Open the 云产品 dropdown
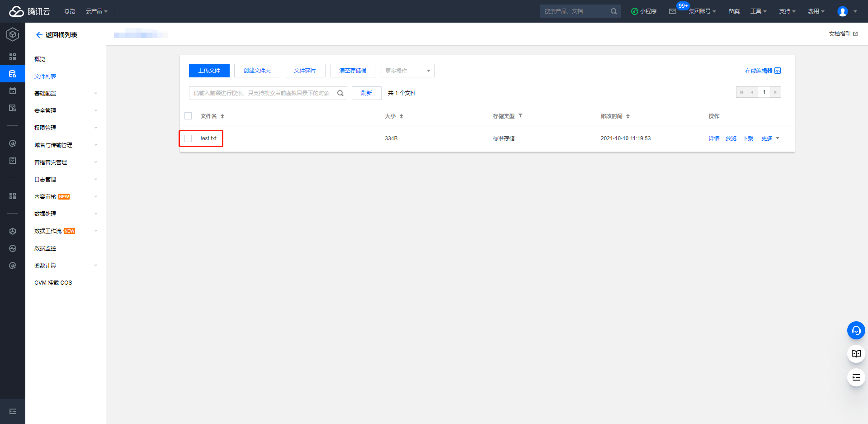This screenshot has width=868, height=424. [97, 11]
